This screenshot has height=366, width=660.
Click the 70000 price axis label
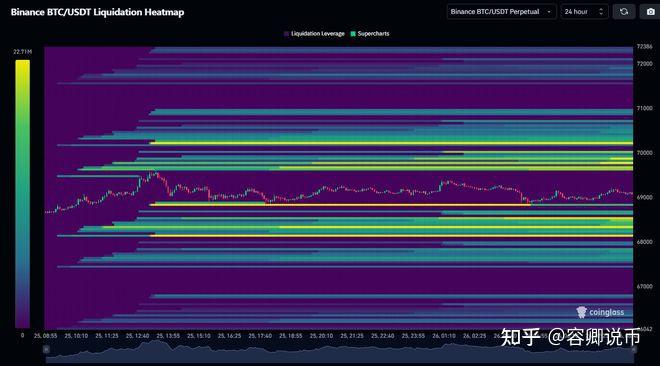(x=644, y=153)
